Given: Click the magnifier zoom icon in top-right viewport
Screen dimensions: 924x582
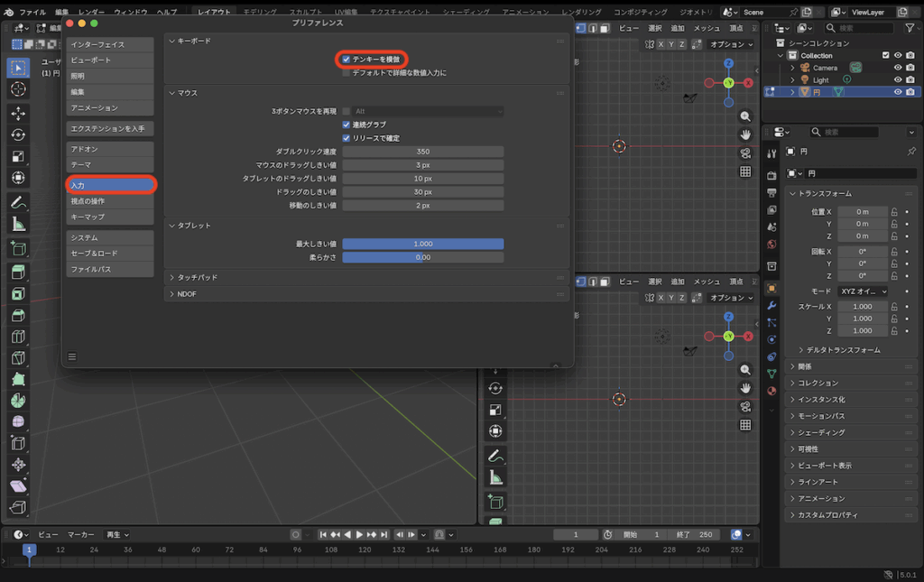Looking at the screenshot, I should (745, 116).
